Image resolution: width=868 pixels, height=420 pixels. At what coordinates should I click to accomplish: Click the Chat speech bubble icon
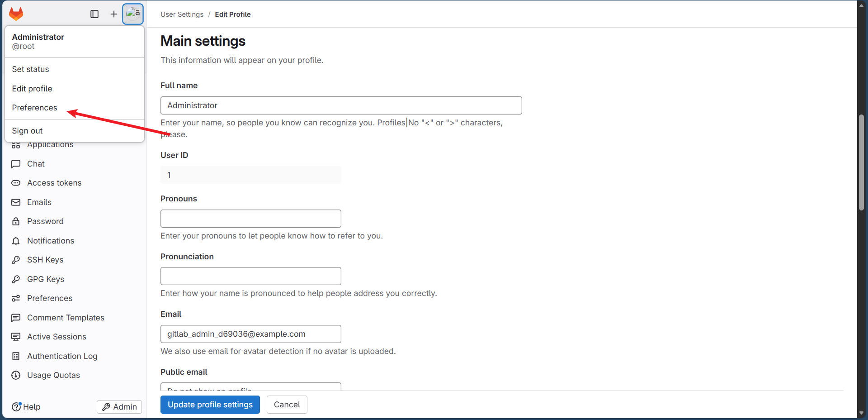(x=16, y=164)
